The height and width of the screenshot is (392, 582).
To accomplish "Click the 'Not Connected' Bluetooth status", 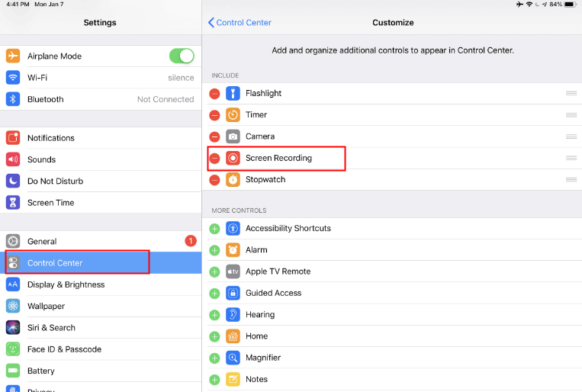I will (166, 99).
